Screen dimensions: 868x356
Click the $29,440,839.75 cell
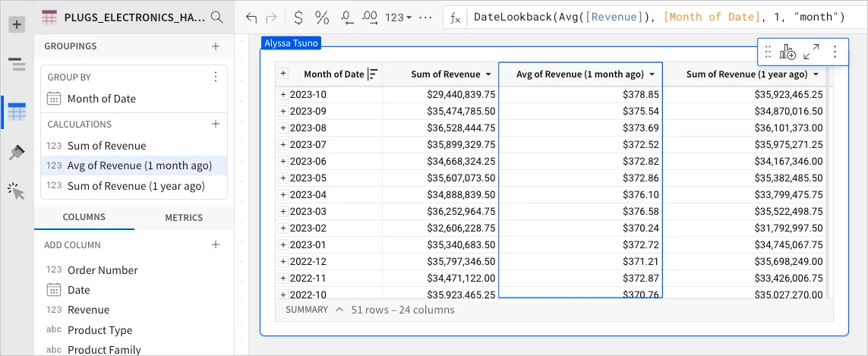pos(440,95)
